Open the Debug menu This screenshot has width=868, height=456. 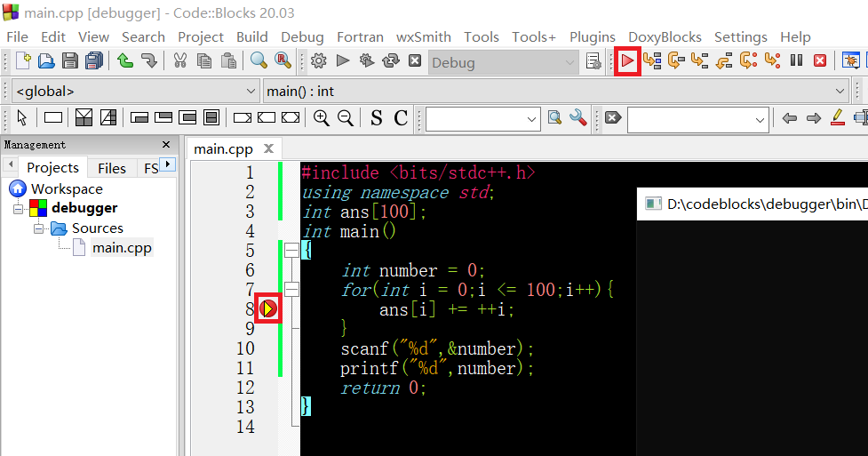(x=302, y=37)
